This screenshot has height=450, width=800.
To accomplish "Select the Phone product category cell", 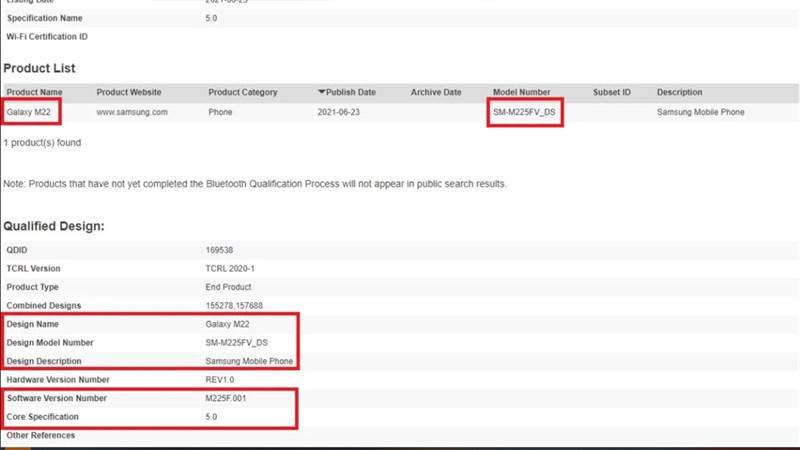I will click(x=220, y=112).
